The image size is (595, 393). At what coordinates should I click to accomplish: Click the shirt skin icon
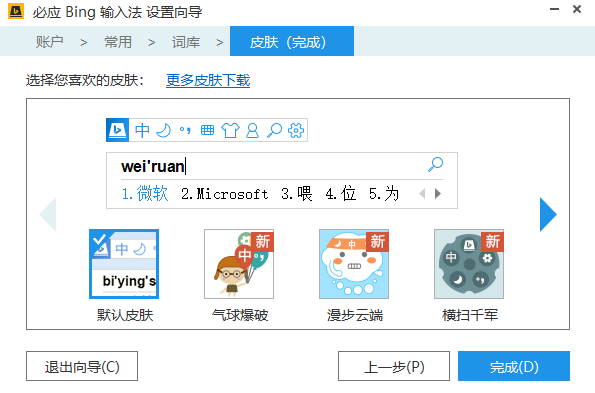click(230, 130)
